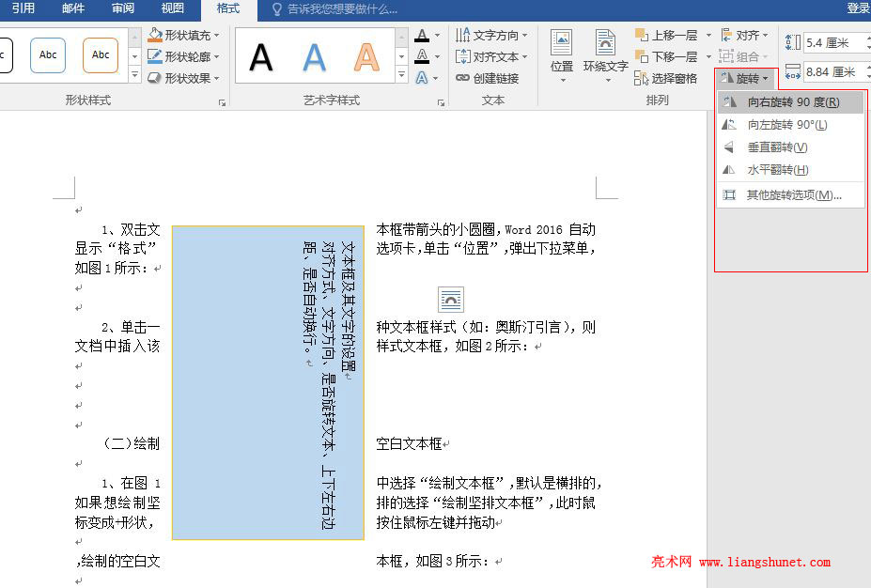871x588 pixels.
Task: Choose 向左旋转 90°(L)
Action: (791, 125)
